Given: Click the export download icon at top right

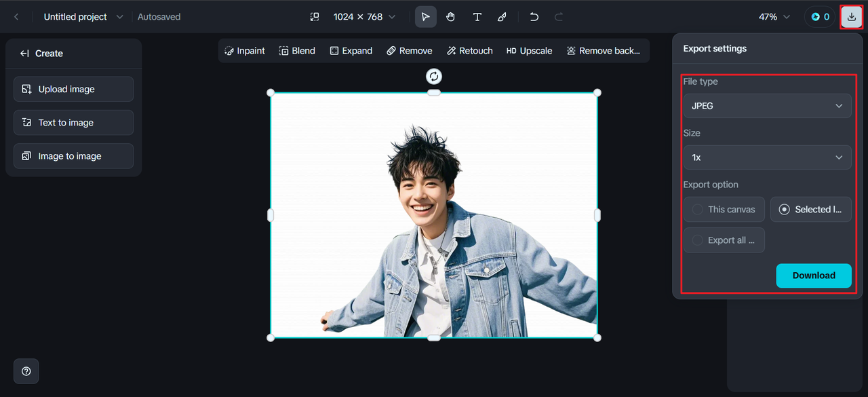Looking at the screenshot, I should tap(852, 17).
